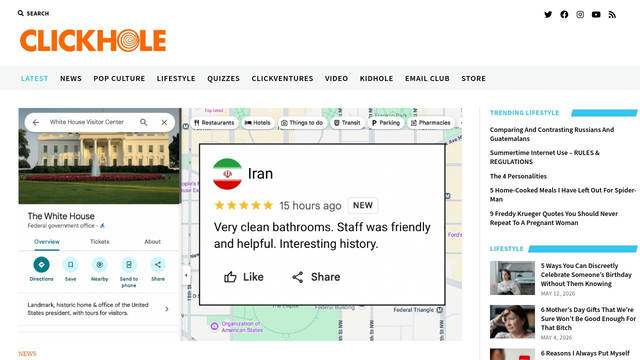Open 9 Freddy Krueger Quotes article

554,218
